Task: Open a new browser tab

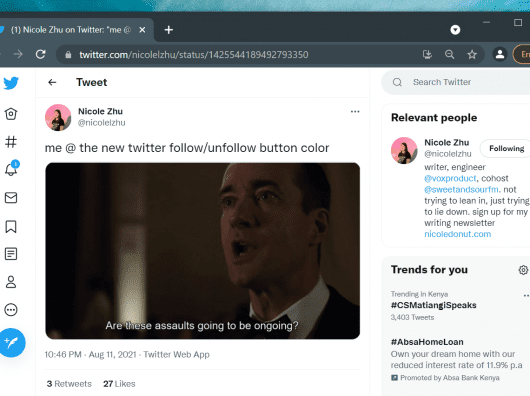Action: [x=169, y=30]
